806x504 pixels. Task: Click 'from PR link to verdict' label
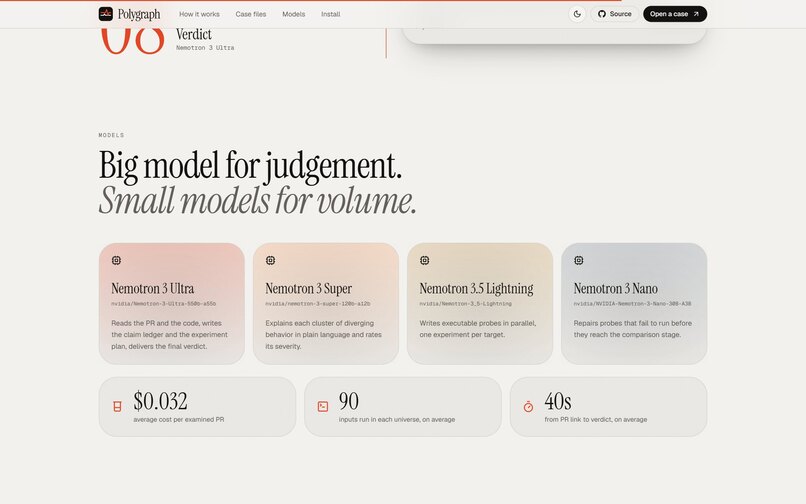point(596,420)
